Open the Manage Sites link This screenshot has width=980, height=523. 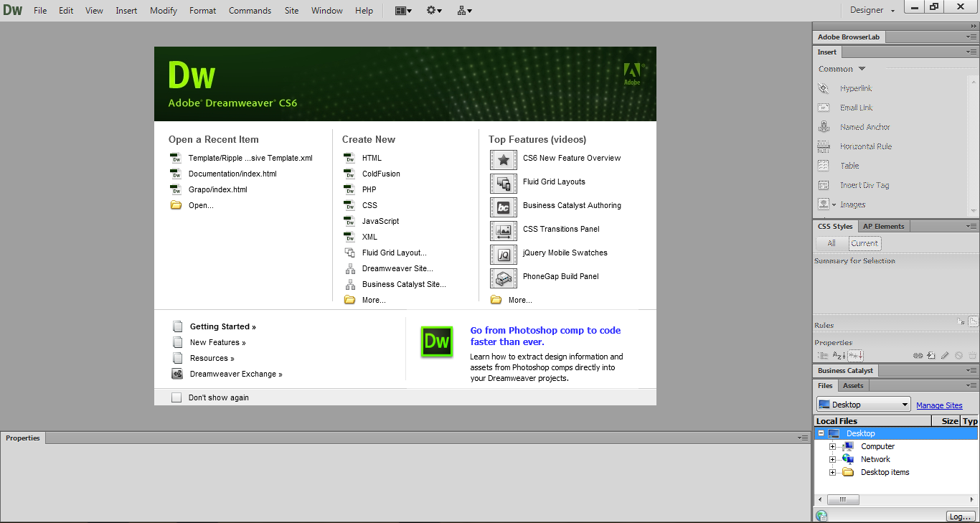(x=939, y=405)
